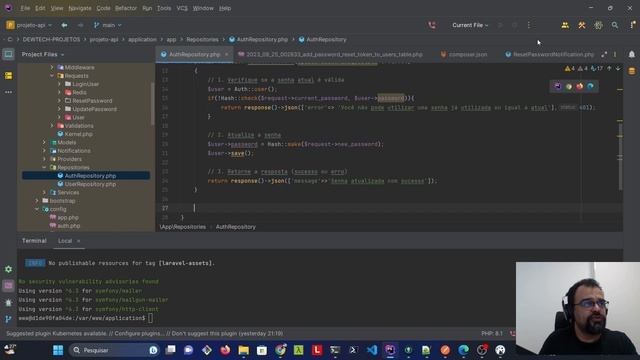This screenshot has width=640, height=360.
Task: Go to next highlighted error arrow
Action: pos(618,69)
